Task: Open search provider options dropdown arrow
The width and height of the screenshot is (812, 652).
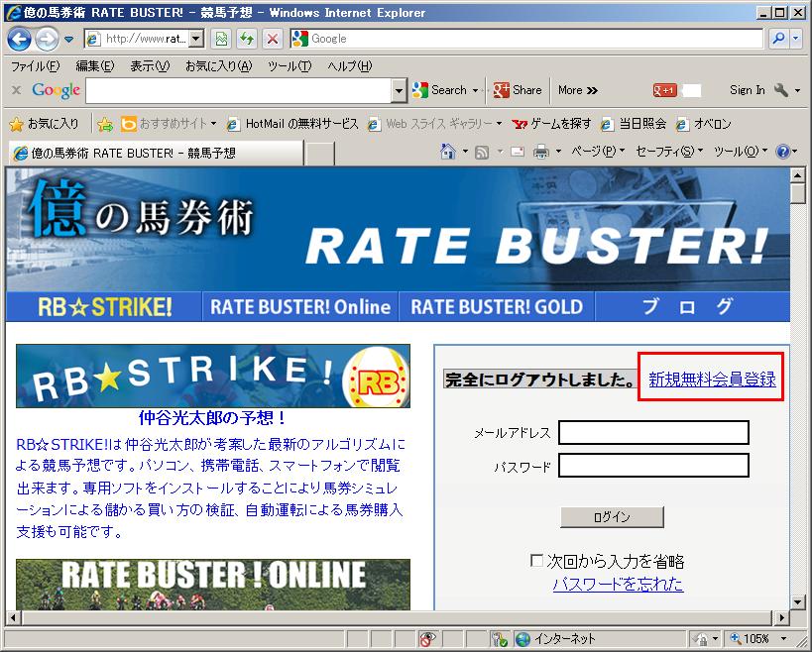Action: tap(796, 39)
